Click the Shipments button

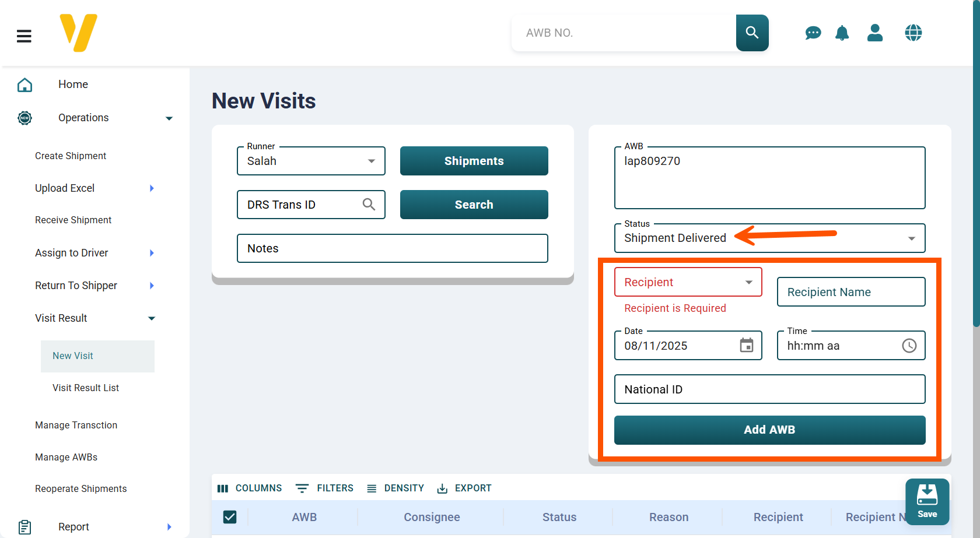point(474,161)
